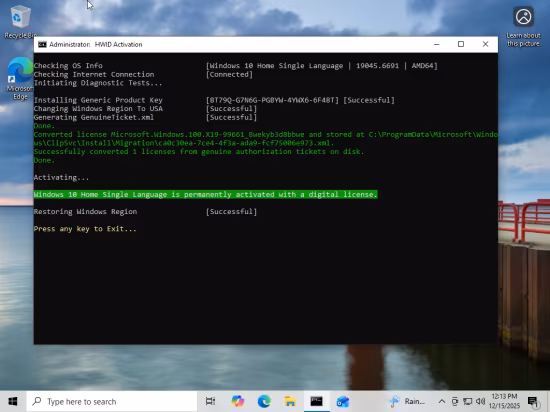This screenshot has width=550, height=412.
Task: Open the Rain weather widget
Action: tap(407, 401)
